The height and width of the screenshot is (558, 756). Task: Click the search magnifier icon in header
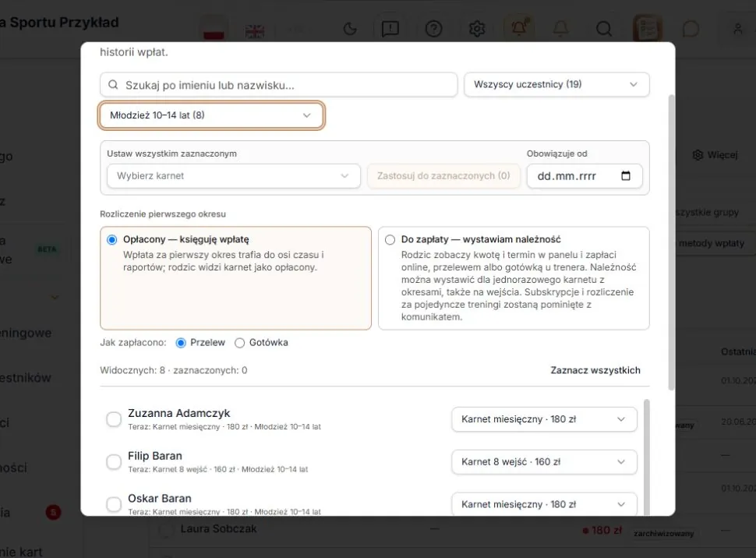[604, 29]
